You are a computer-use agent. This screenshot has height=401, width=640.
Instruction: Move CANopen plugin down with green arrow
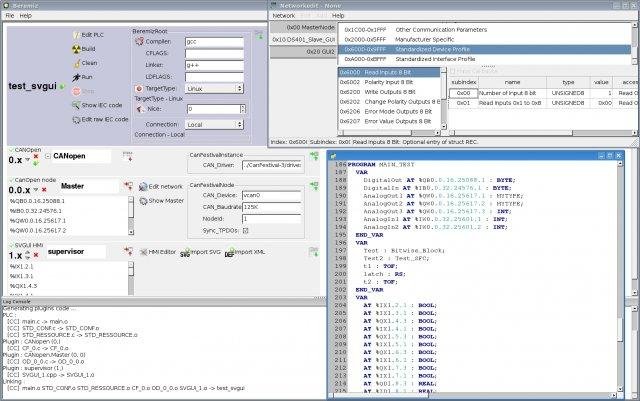click(36, 164)
